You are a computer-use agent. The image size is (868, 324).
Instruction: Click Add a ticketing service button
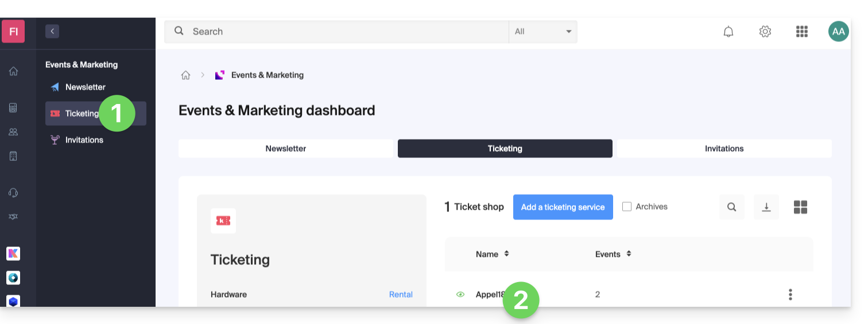[x=563, y=207]
